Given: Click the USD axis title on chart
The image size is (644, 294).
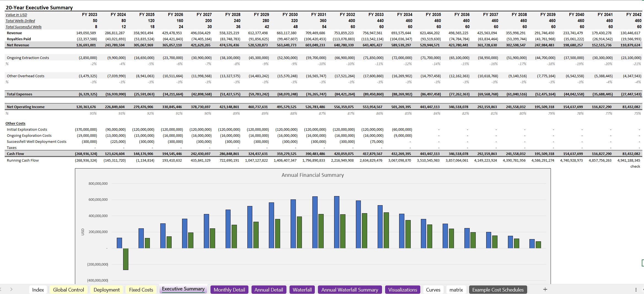Looking at the screenshot, I should pos(83,232).
